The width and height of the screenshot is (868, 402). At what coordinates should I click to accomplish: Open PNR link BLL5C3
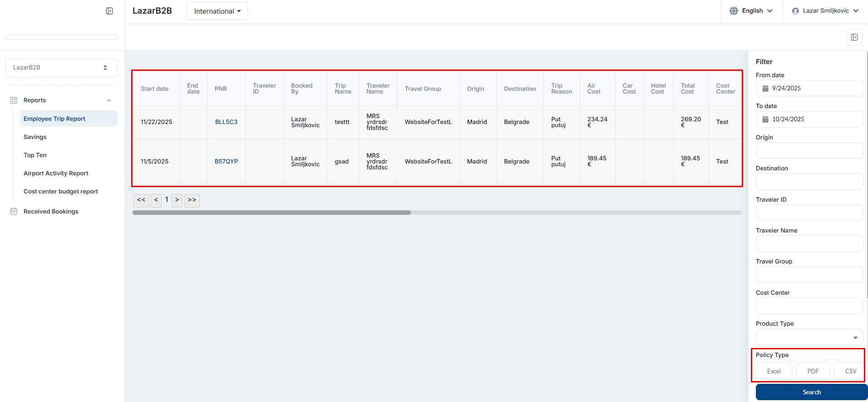pos(226,122)
